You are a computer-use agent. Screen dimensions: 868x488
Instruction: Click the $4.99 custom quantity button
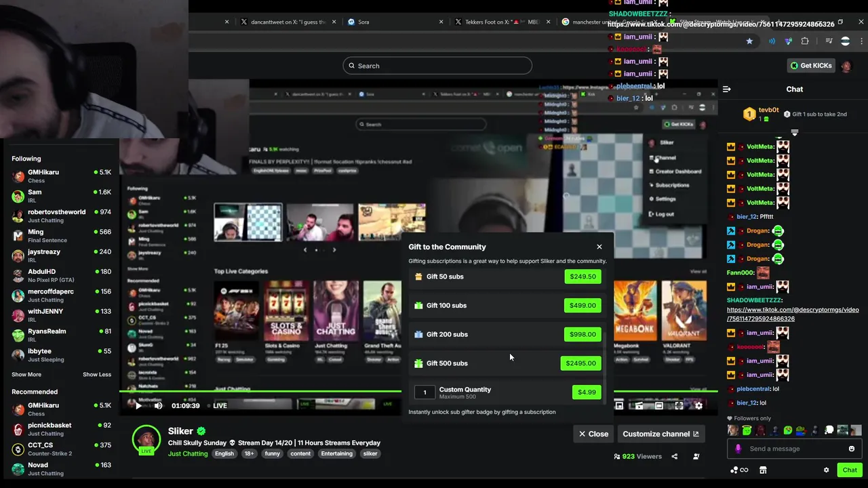587,392
